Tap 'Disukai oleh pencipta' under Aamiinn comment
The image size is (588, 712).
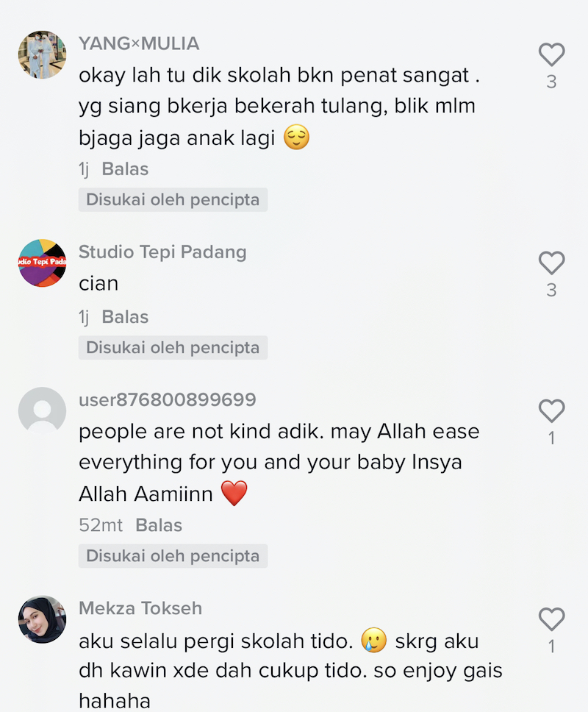tap(173, 556)
